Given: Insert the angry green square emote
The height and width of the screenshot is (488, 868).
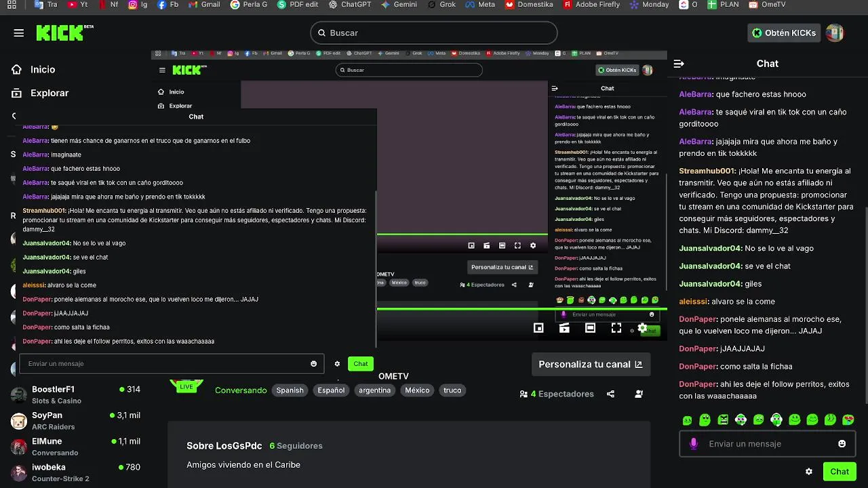Looking at the screenshot, I should [723, 420].
